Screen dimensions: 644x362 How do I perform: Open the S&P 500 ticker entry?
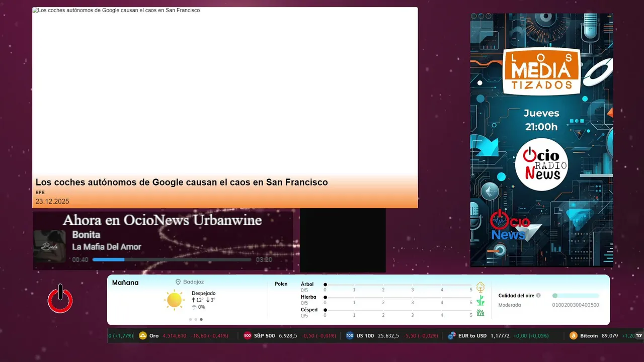290,336
